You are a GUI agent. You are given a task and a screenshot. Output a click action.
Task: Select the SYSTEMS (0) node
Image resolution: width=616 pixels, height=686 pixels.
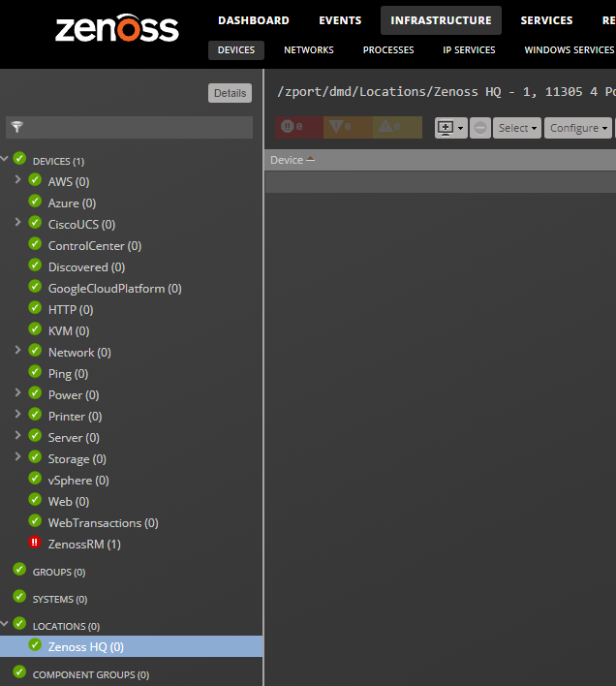click(x=60, y=600)
